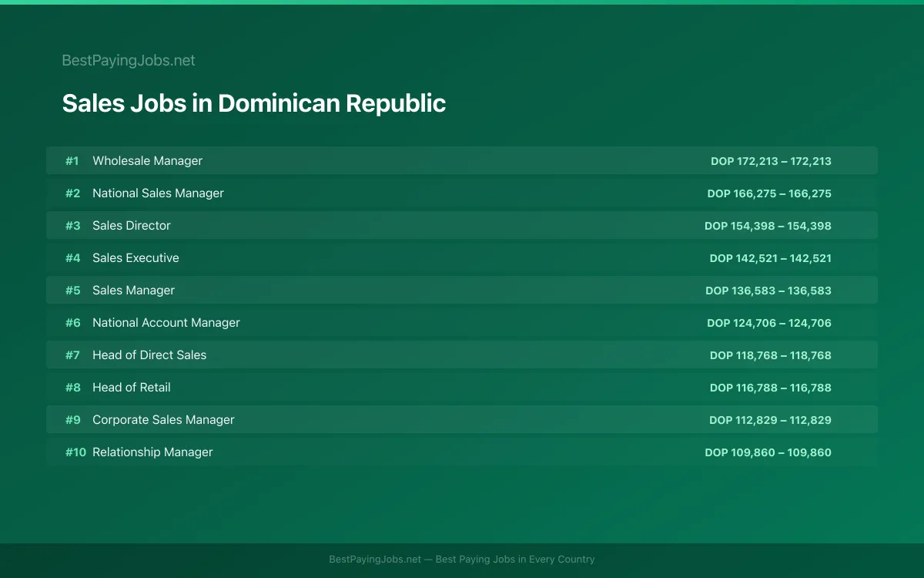Image resolution: width=924 pixels, height=578 pixels.
Task: Select the National Account Manager job title
Action: (166, 322)
